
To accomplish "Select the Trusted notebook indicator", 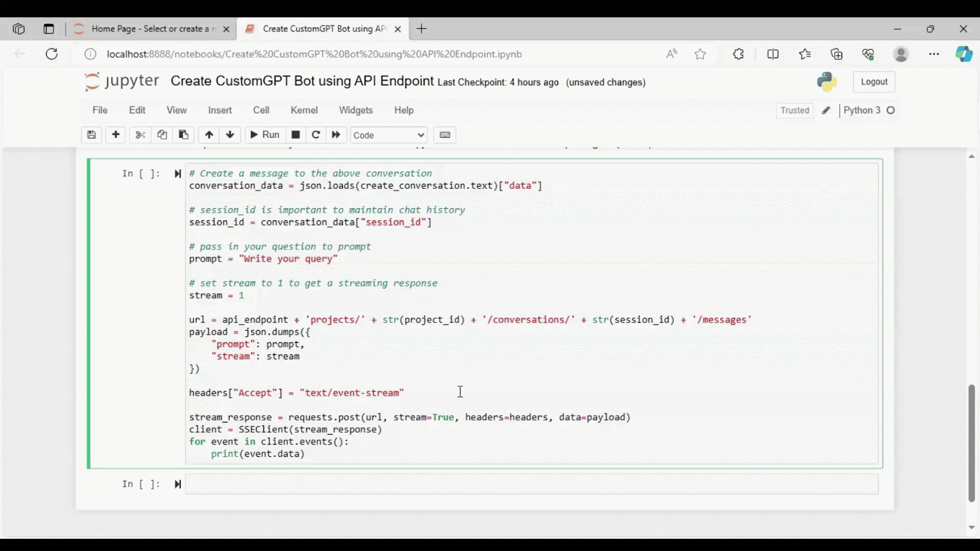I will [794, 110].
